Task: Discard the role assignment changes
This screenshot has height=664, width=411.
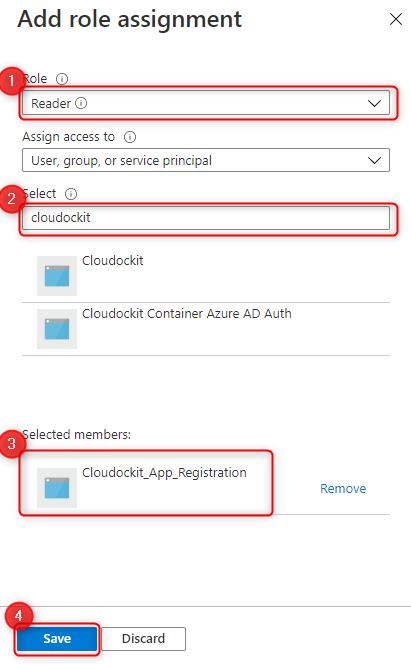Action: click(143, 638)
